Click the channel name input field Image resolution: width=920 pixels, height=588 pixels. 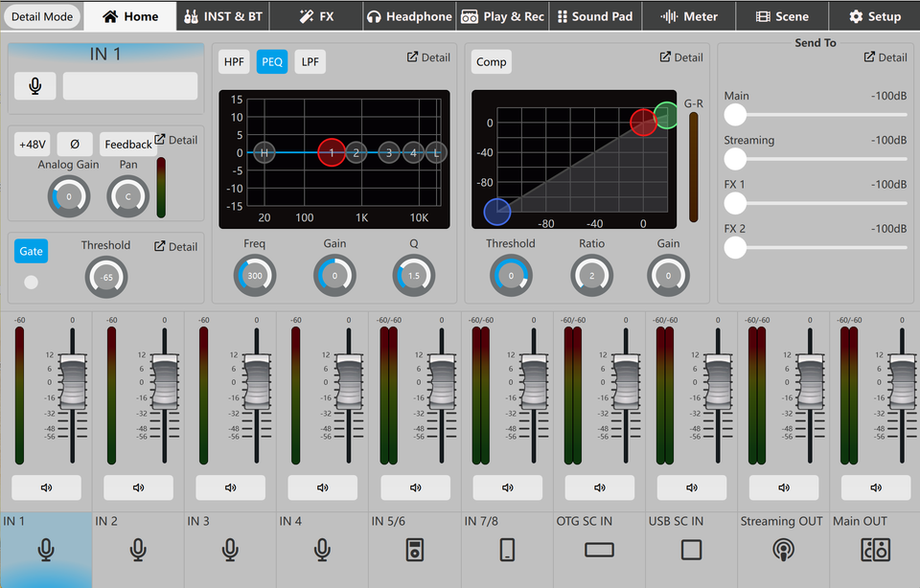coord(130,86)
